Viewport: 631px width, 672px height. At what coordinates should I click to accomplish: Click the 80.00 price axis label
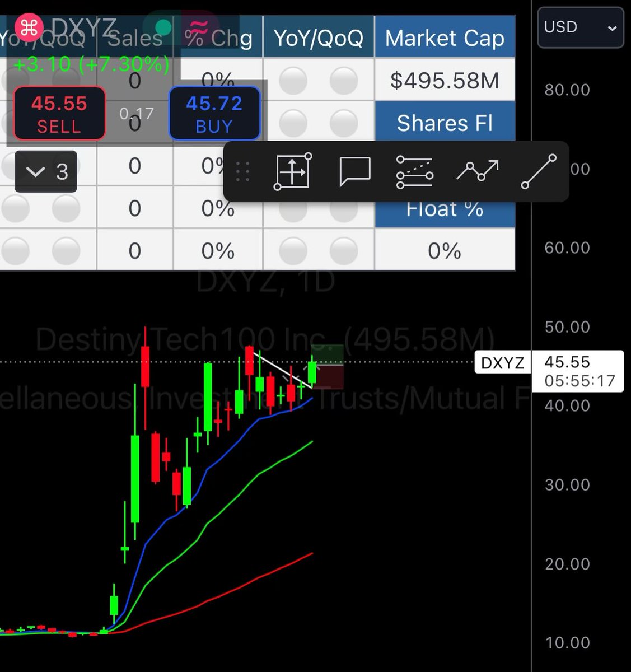coord(567,90)
